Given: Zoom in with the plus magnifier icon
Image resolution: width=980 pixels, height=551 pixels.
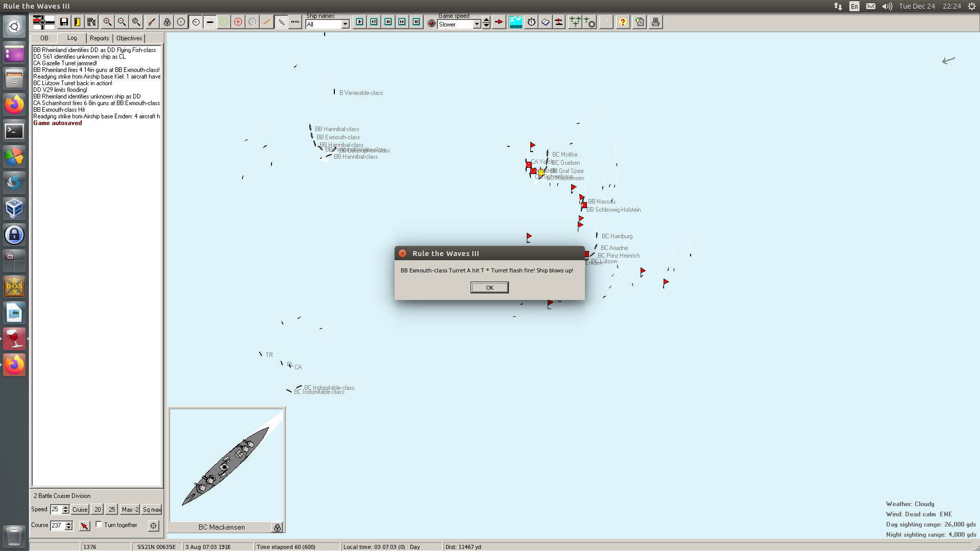Looking at the screenshot, I should pyautogui.click(x=107, y=22).
